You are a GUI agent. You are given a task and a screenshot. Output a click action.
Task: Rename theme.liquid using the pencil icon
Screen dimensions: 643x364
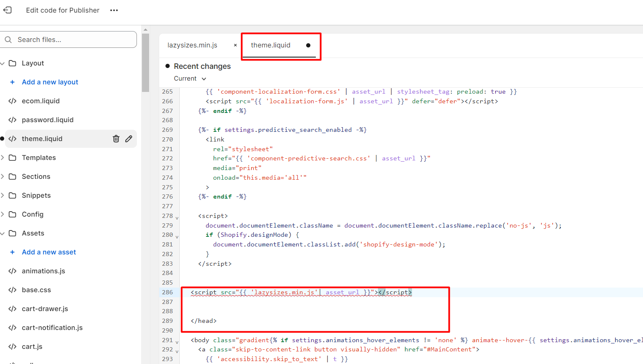129,139
